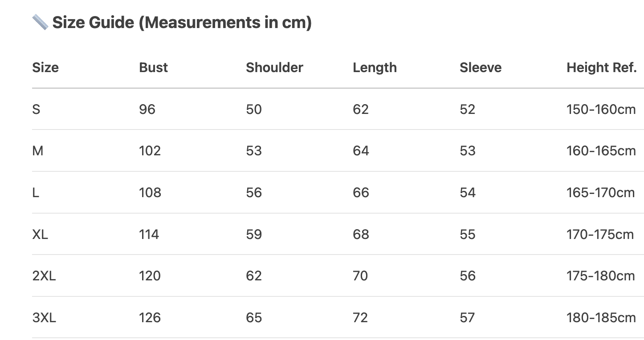Select the 3XL size row label
The width and height of the screenshot is (644, 340).
(44, 318)
